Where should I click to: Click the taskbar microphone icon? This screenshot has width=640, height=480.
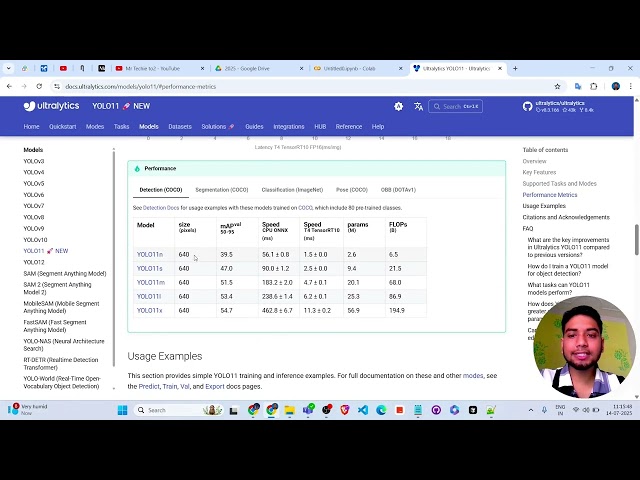coord(544,410)
